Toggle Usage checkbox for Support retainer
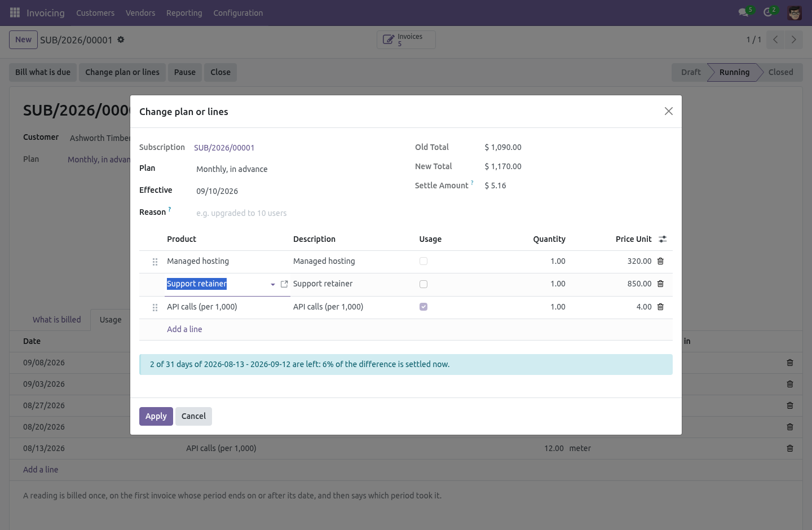This screenshot has height=530, width=812. coord(423,284)
